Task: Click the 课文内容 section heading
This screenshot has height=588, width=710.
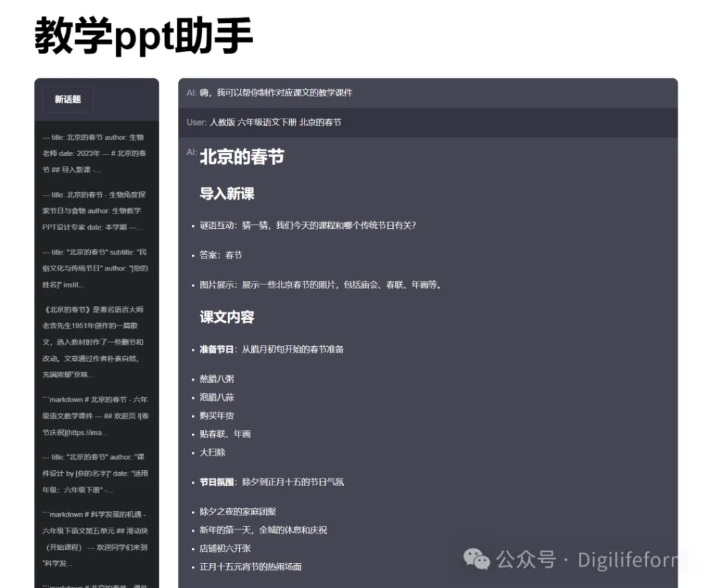Action: (227, 318)
